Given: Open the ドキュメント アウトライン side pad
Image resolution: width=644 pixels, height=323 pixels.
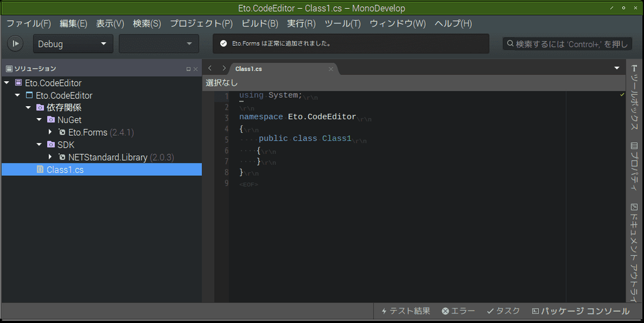Looking at the screenshot, I should pyautogui.click(x=634, y=253).
